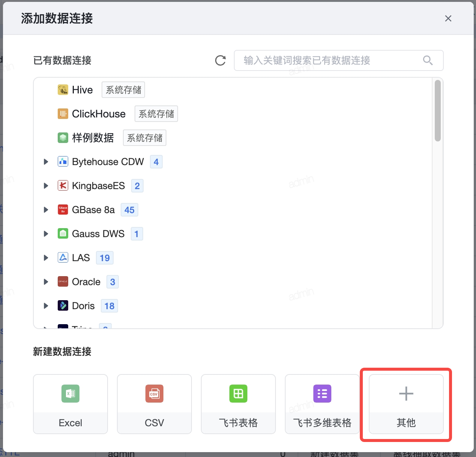Click the 样例数据 layers icon
The width and height of the screenshot is (476, 457).
(x=63, y=138)
